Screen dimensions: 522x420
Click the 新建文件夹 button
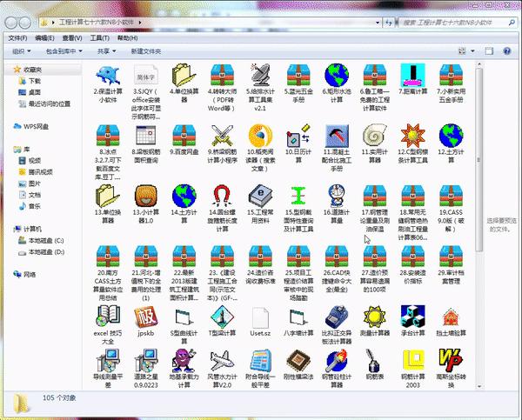click(x=146, y=51)
